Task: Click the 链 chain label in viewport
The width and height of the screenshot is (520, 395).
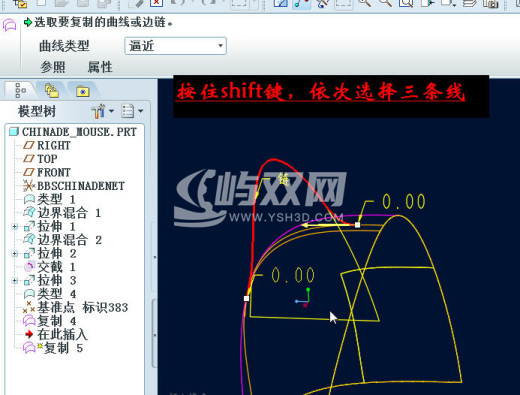Action: pyautogui.click(x=284, y=179)
